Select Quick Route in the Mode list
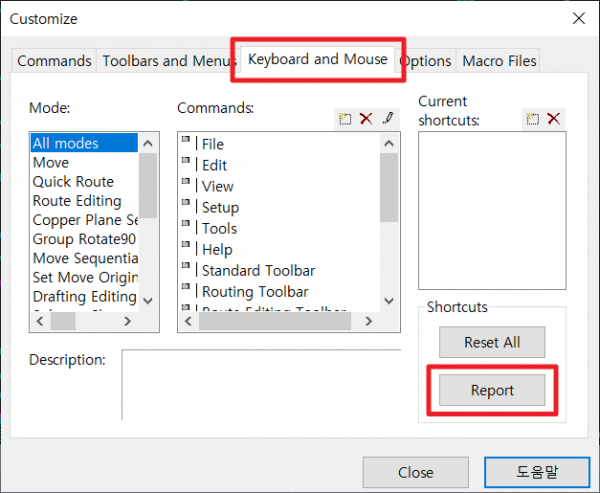Viewport: 600px width, 493px height. [x=73, y=182]
